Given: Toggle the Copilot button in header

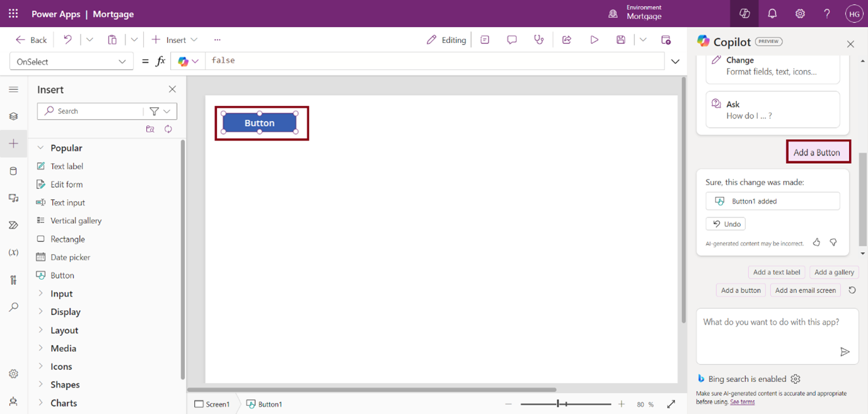Looking at the screenshot, I should pos(744,14).
